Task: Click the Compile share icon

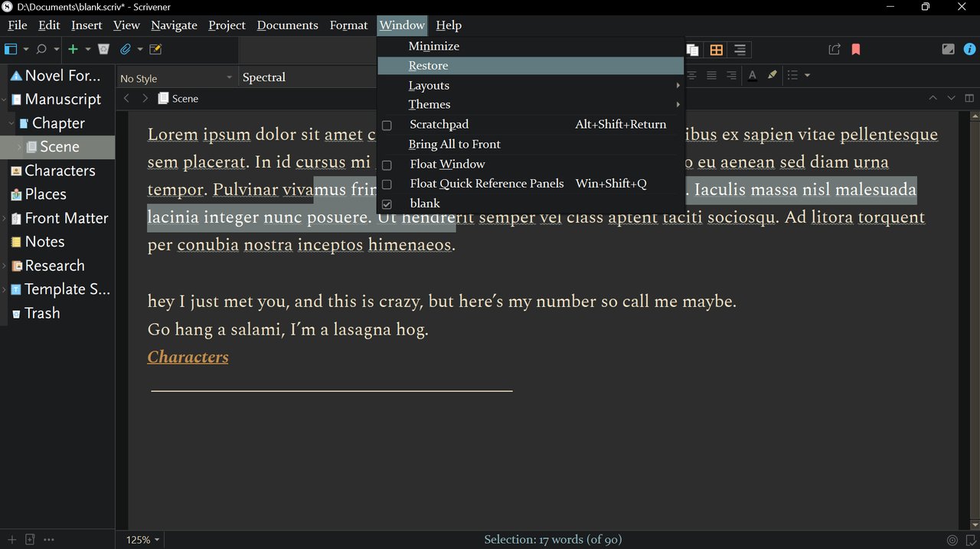Action: coord(835,49)
